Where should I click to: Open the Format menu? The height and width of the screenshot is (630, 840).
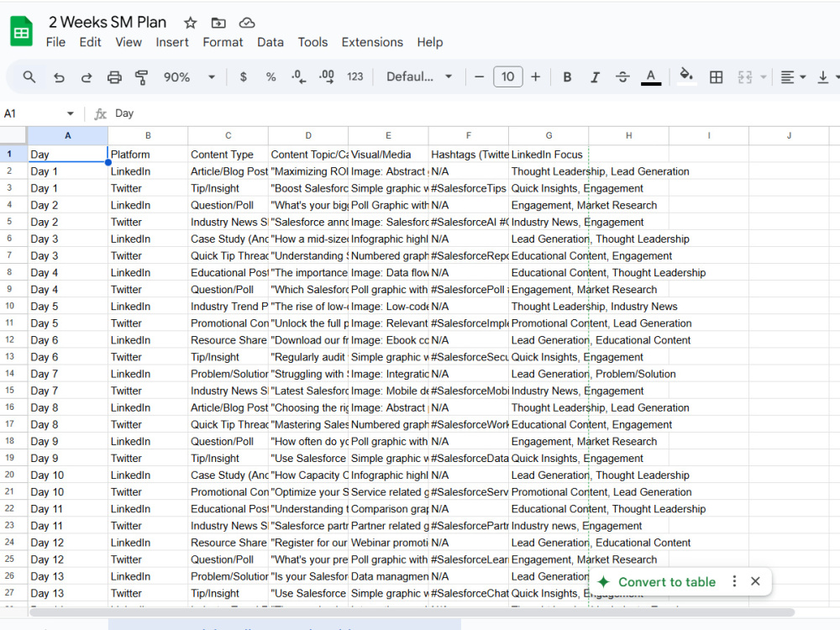pyautogui.click(x=223, y=42)
